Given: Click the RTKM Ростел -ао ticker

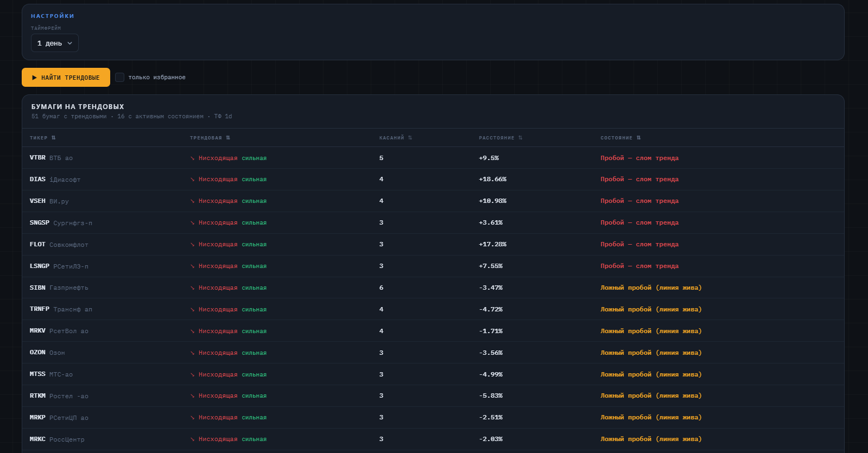Looking at the screenshot, I should coord(59,396).
